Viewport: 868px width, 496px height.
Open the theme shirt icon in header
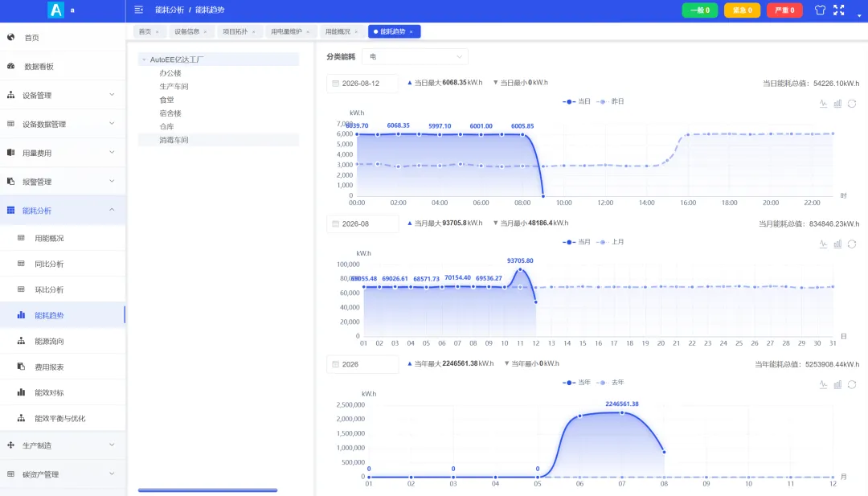[820, 10]
